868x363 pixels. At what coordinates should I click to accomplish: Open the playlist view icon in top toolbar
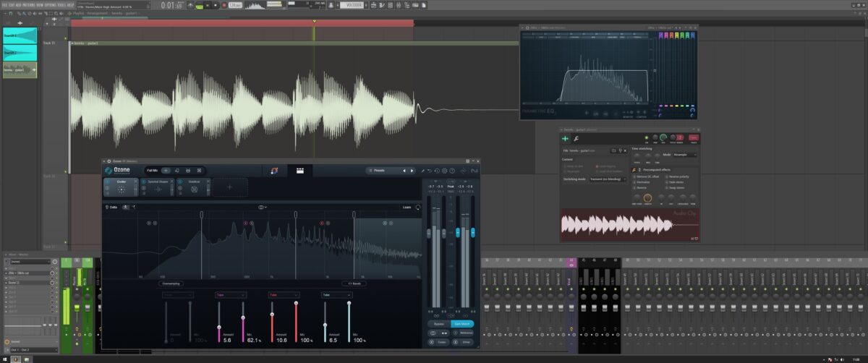point(373,5)
